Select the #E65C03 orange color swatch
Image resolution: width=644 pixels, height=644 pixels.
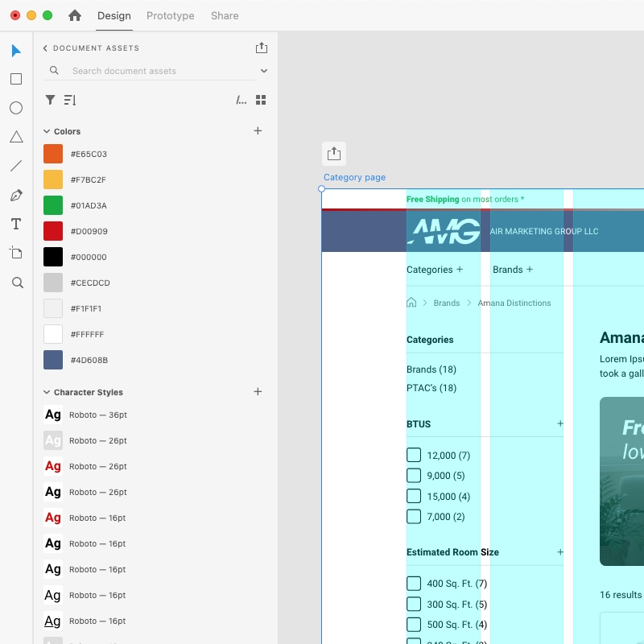tap(52, 154)
